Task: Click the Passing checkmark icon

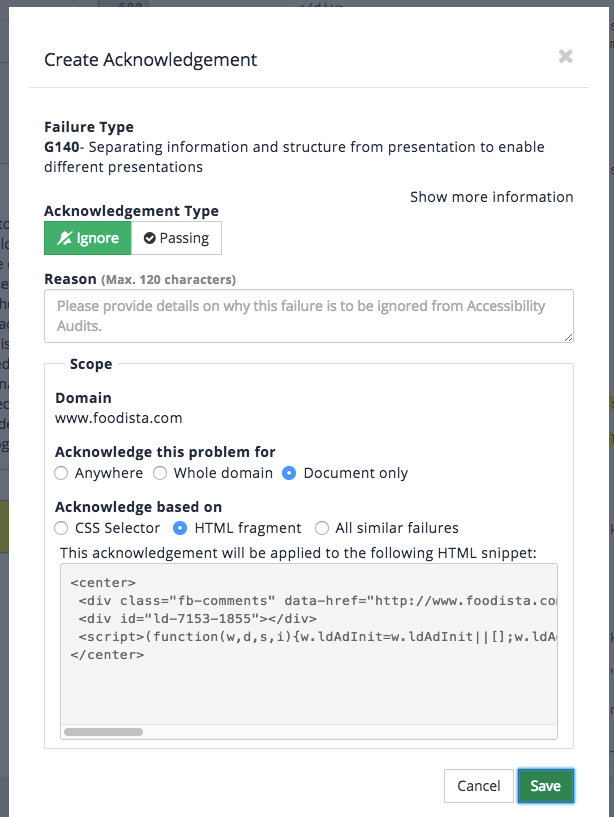Action: [x=150, y=238]
